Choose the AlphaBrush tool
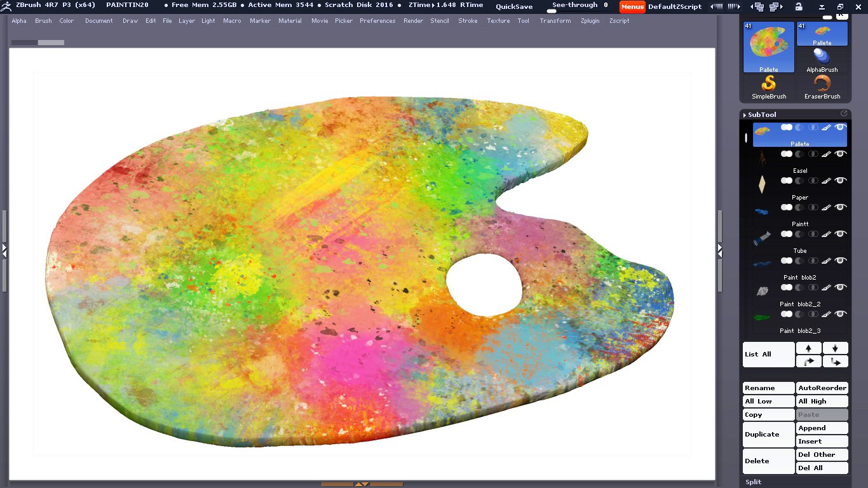This screenshot has width=868, height=488. pyautogui.click(x=822, y=60)
